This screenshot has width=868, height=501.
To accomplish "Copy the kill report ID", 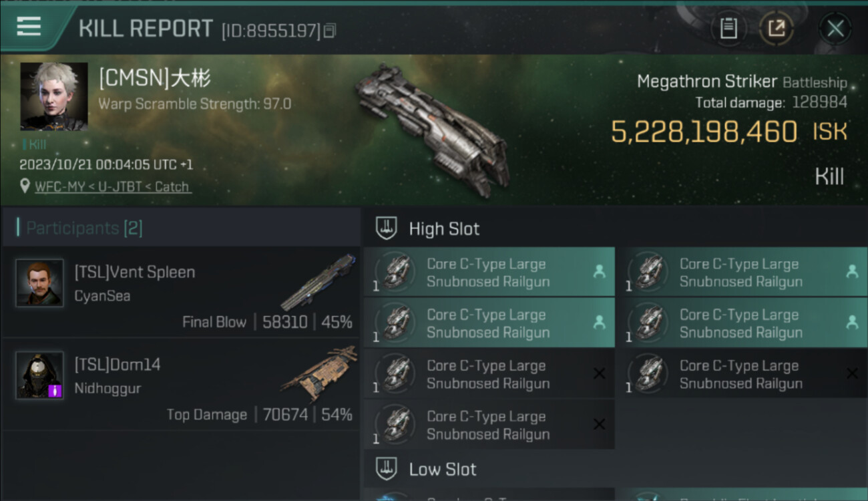I will point(330,31).
